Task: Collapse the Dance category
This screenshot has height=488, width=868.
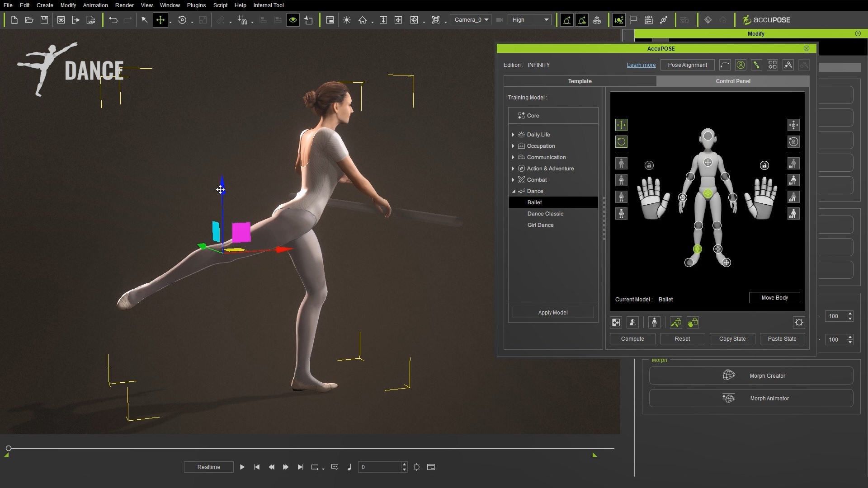Action: (x=513, y=191)
